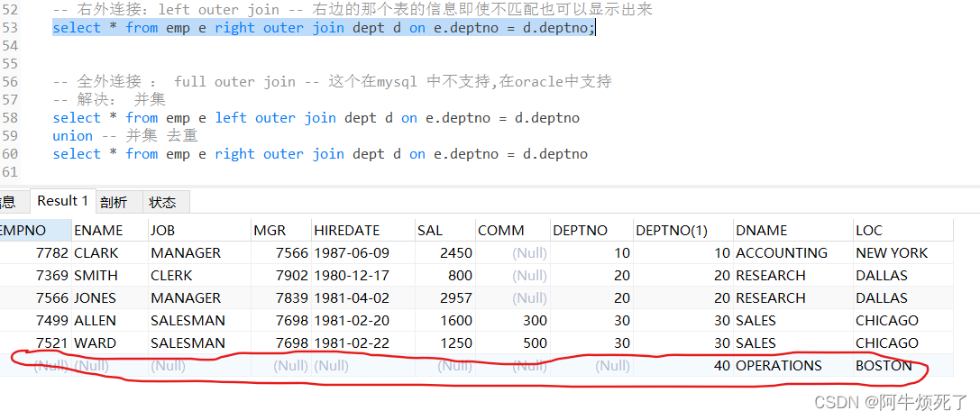Place cursor on the union keyword line
The width and height of the screenshot is (980, 420).
click(x=125, y=135)
